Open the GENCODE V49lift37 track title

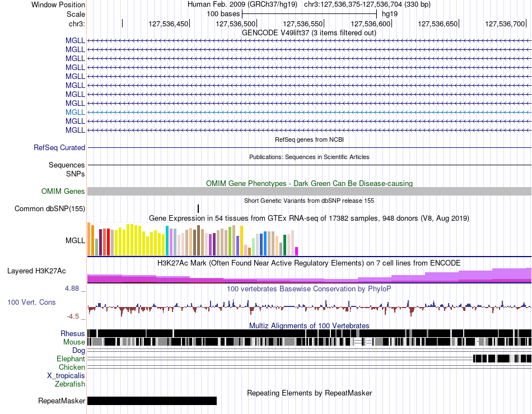[309, 33]
